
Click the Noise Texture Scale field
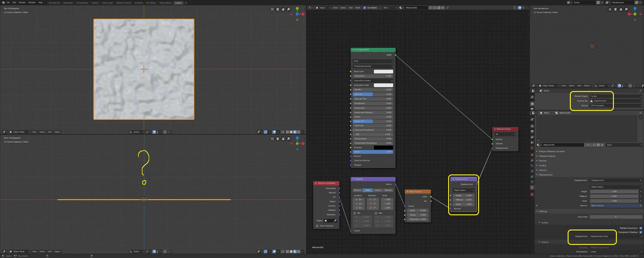point(418,211)
